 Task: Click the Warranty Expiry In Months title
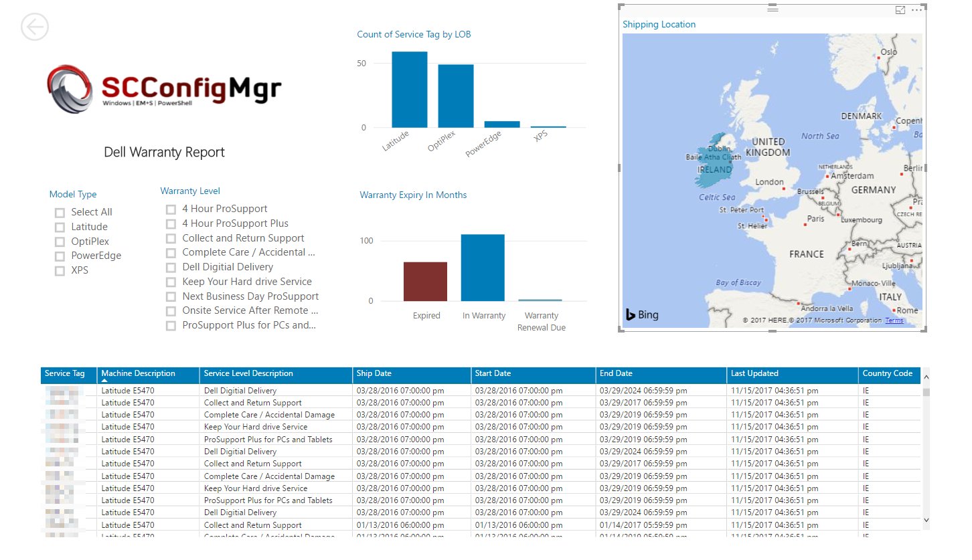click(413, 195)
